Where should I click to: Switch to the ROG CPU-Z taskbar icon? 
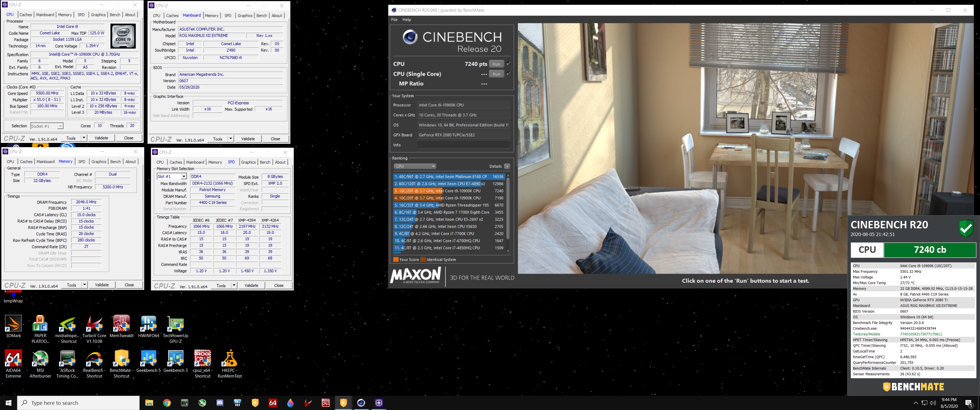tap(326, 403)
